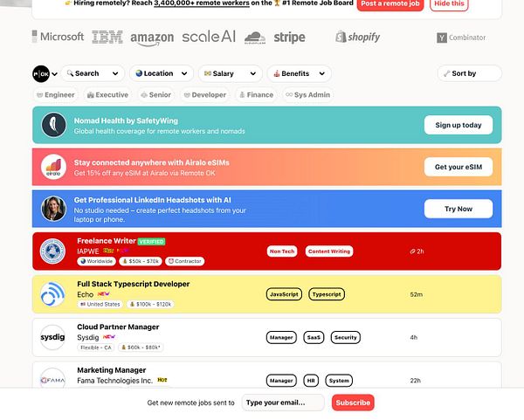Select the Senior tag filter

[x=155, y=95]
